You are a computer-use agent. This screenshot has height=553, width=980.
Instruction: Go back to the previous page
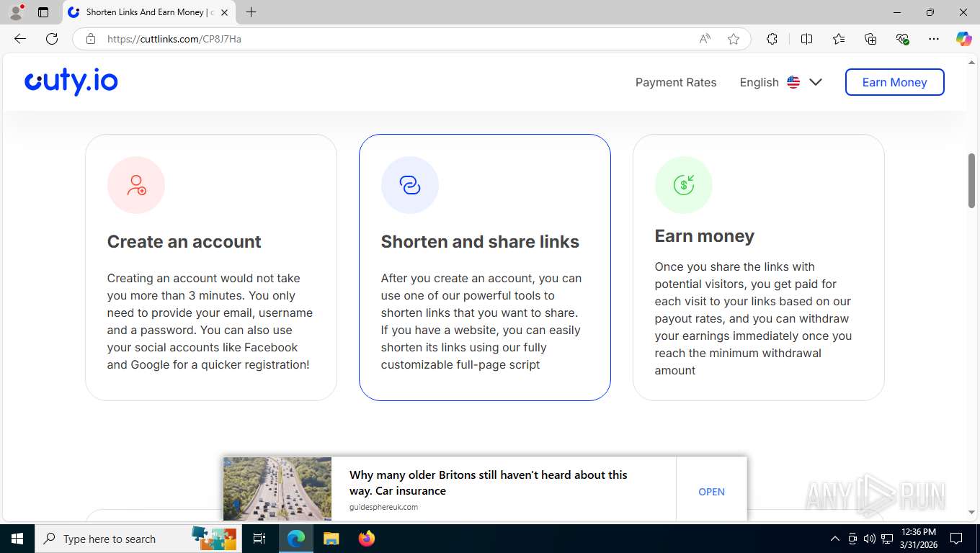(x=20, y=39)
